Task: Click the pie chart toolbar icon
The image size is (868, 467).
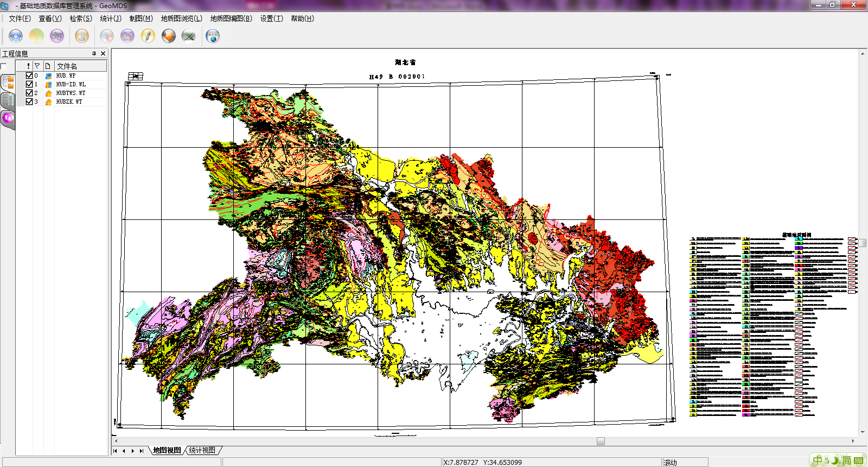Action: pyautogui.click(x=36, y=36)
